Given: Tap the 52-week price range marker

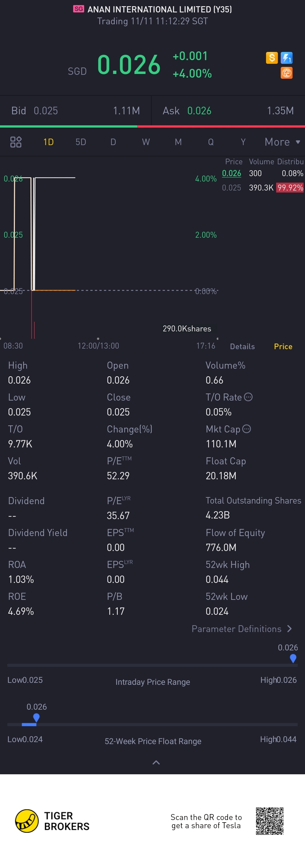Looking at the screenshot, I should [36, 717].
